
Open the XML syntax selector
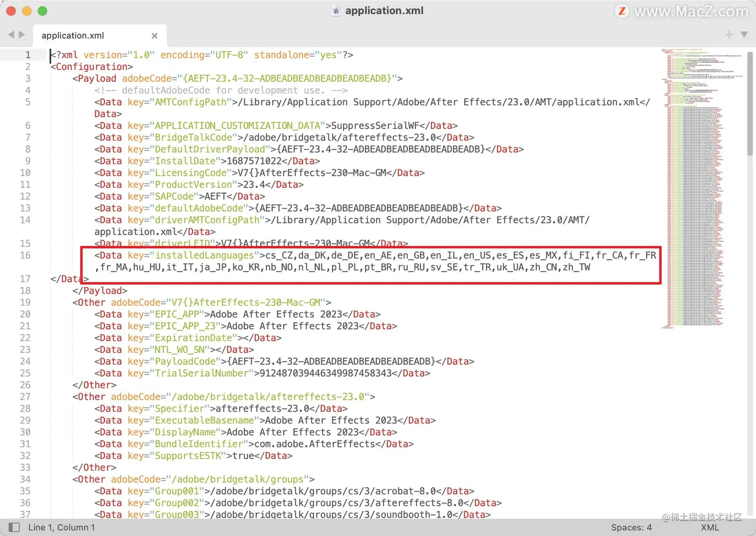coord(710,528)
